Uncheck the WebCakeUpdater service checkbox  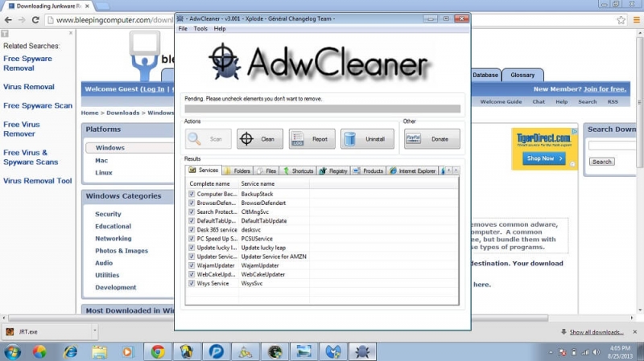click(x=192, y=274)
